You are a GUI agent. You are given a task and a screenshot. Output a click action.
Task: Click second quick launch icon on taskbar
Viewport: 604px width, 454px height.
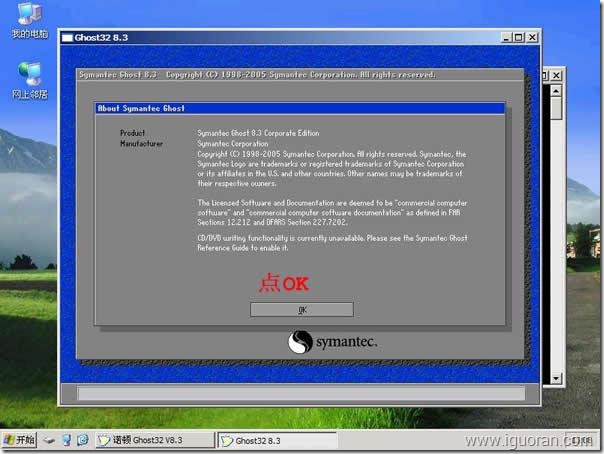point(66,440)
